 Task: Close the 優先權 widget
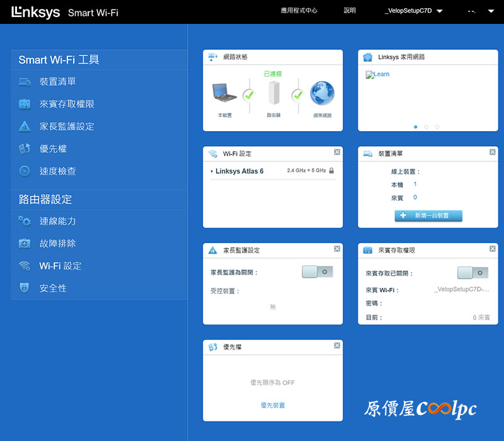pos(337,345)
